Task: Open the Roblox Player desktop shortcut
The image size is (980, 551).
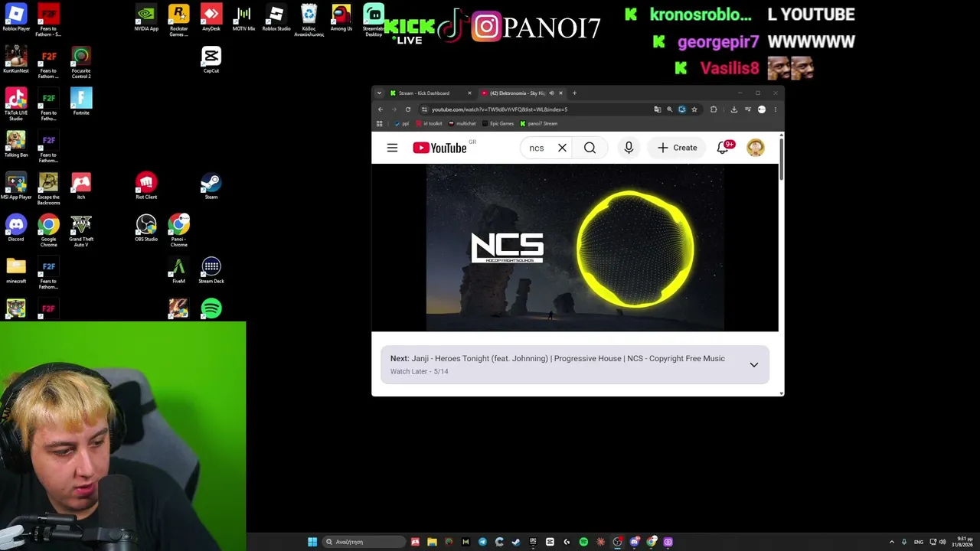Action: click(16, 18)
